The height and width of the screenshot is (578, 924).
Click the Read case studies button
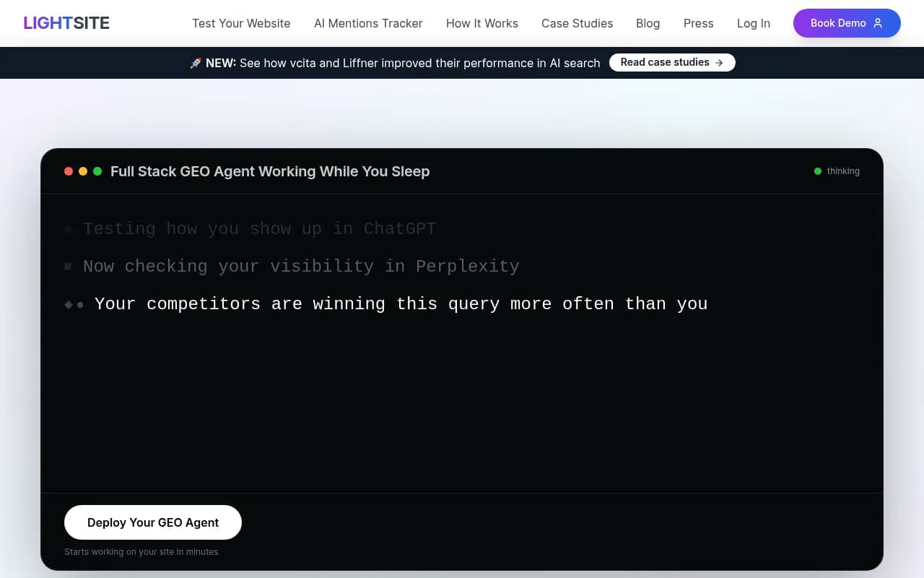pos(671,62)
